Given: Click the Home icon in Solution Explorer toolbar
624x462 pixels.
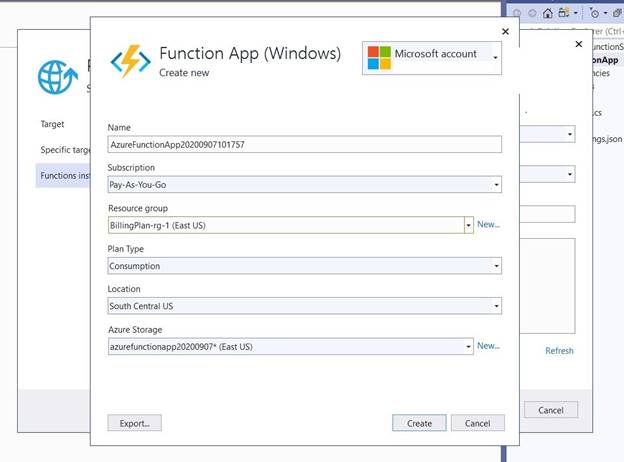Looking at the screenshot, I should (548, 14).
